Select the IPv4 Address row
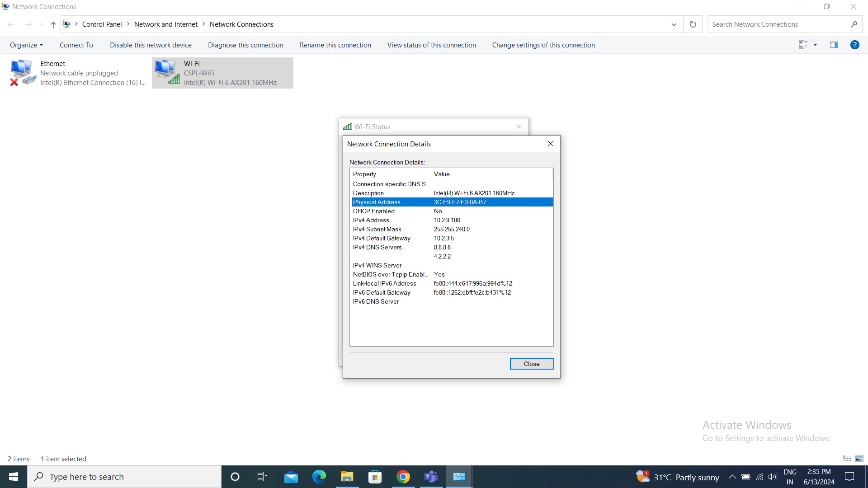Image resolution: width=868 pixels, height=488 pixels. click(x=452, y=220)
